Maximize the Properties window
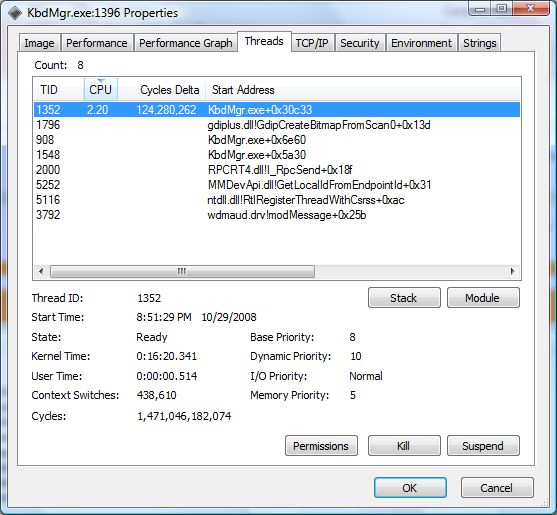Viewport: 557px width, 515px height. [x=502, y=8]
